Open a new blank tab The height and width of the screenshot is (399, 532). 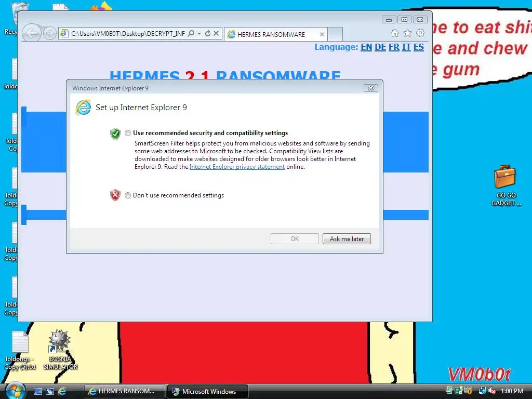click(335, 34)
